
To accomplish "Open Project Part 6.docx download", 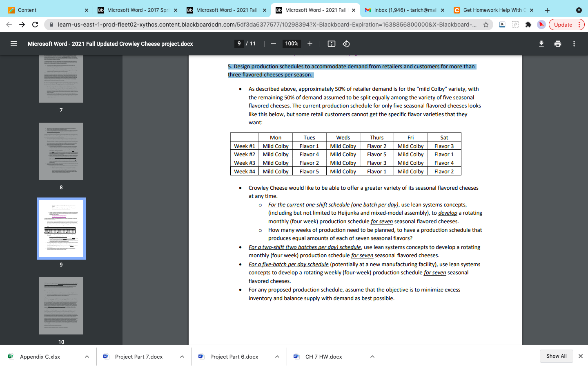I will pos(234,357).
